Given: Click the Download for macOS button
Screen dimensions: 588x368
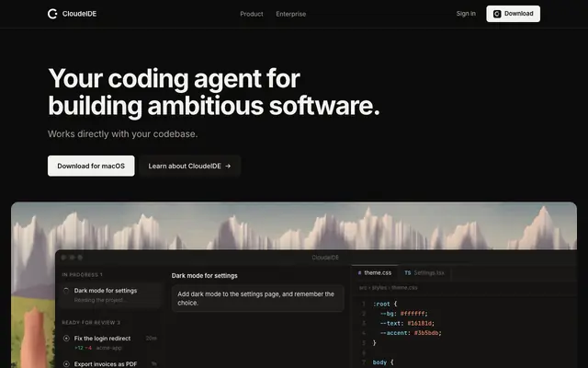Looking at the screenshot, I should tap(91, 166).
